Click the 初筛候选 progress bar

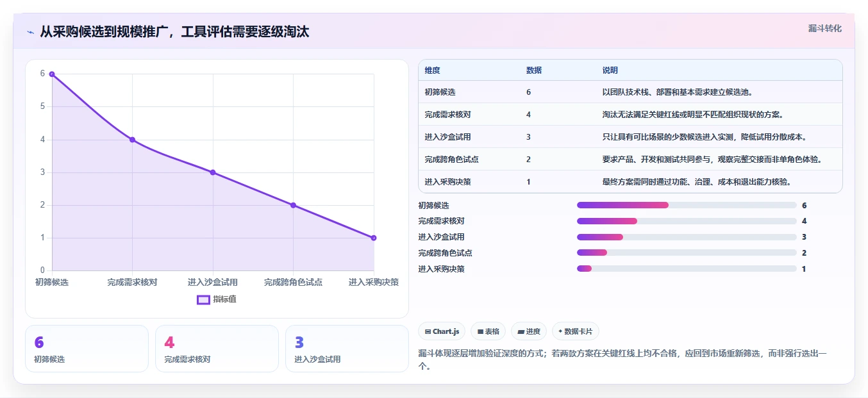(x=687, y=205)
